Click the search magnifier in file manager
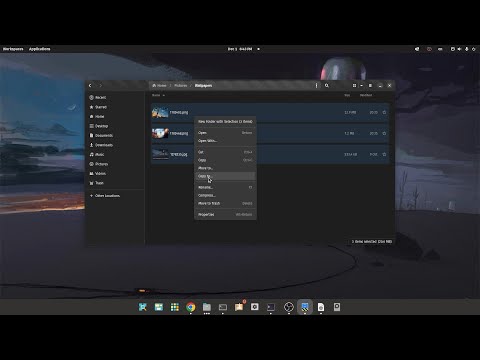The image size is (480, 360). [327, 86]
